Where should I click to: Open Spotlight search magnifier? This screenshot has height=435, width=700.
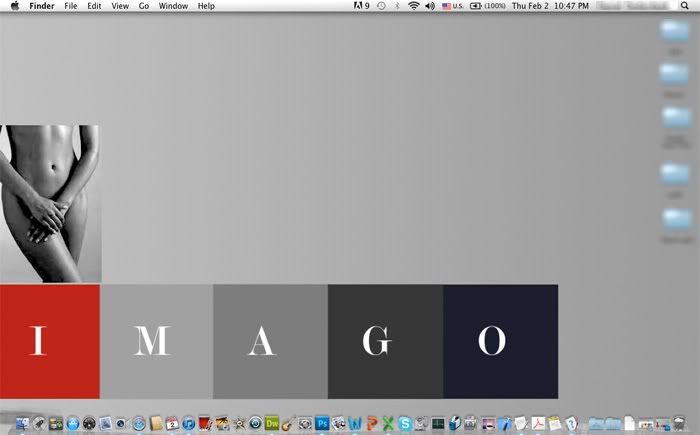(684, 6)
